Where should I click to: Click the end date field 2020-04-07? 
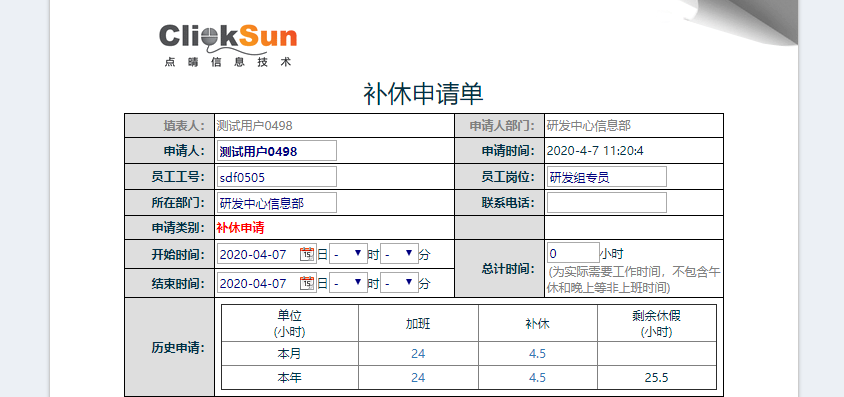[259, 282]
